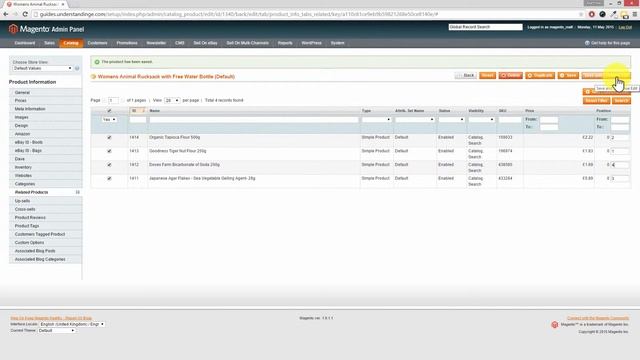Screen dimensions: 640x360
Task: Switch to the Meta Information tab
Action: pyautogui.click(x=45, y=109)
